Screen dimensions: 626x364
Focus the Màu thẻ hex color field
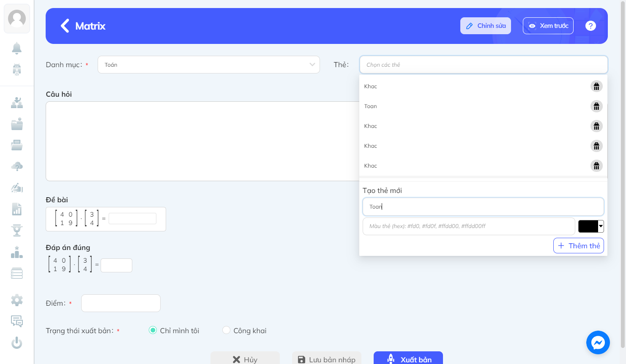469,226
